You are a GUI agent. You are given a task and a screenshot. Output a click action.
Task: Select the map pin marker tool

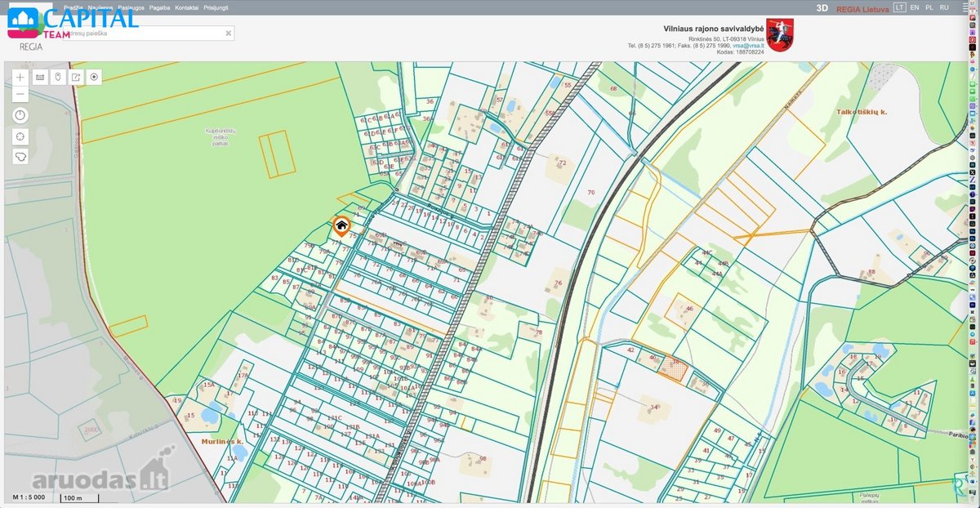pos(57,77)
